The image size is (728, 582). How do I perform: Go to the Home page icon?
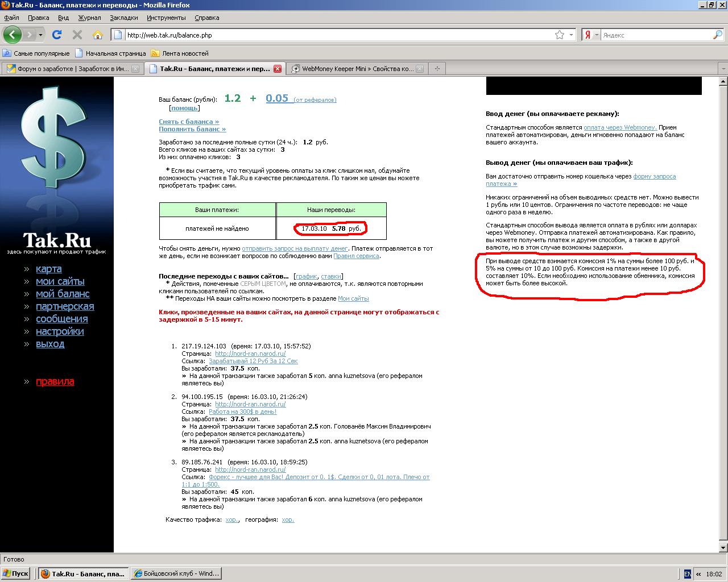[x=97, y=35]
